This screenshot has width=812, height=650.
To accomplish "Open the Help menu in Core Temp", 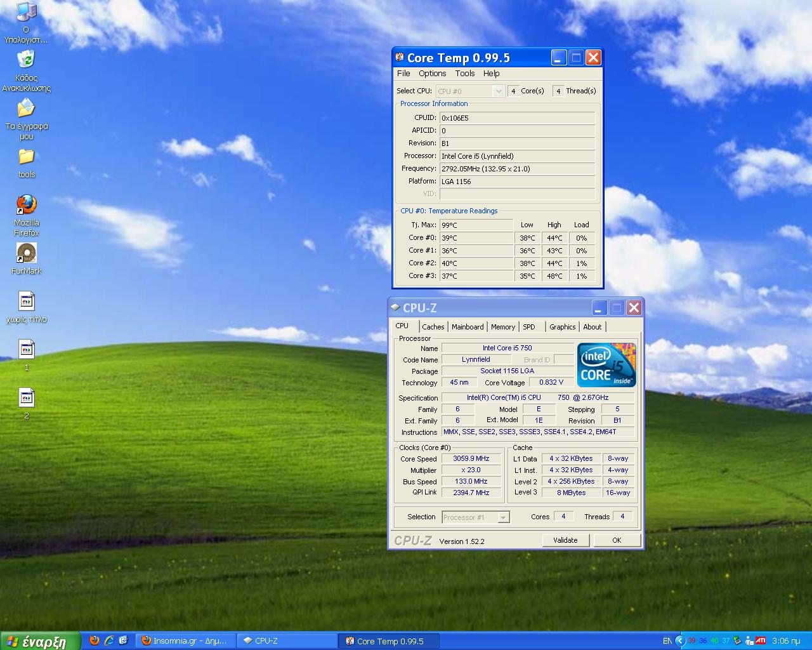I will click(492, 73).
